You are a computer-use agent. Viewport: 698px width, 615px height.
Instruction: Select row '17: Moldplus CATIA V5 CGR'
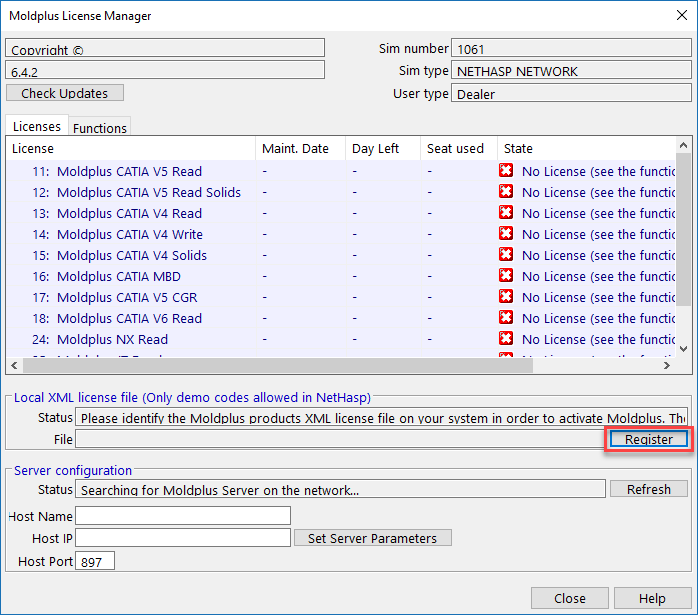pos(341,297)
